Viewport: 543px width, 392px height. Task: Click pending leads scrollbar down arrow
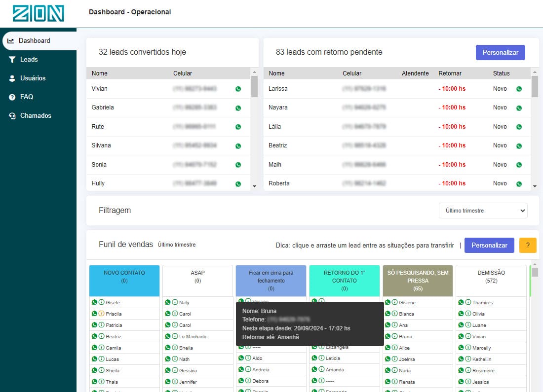pos(535,186)
